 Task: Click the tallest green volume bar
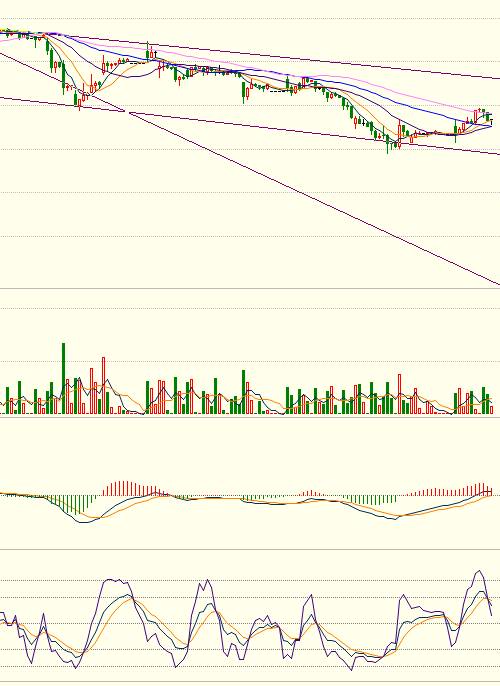[x=63, y=378]
